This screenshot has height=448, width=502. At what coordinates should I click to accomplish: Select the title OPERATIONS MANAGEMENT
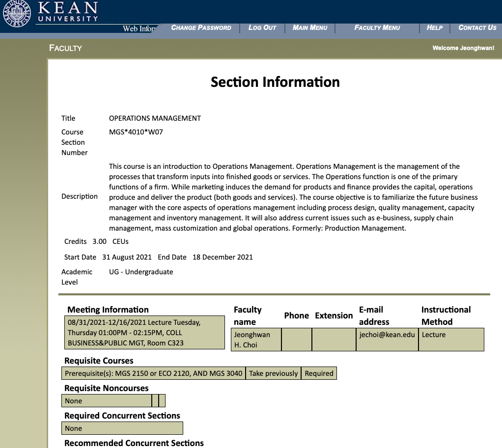point(155,118)
